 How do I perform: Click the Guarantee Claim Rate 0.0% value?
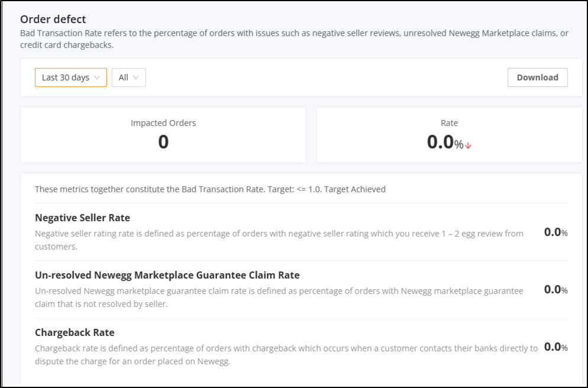click(555, 289)
